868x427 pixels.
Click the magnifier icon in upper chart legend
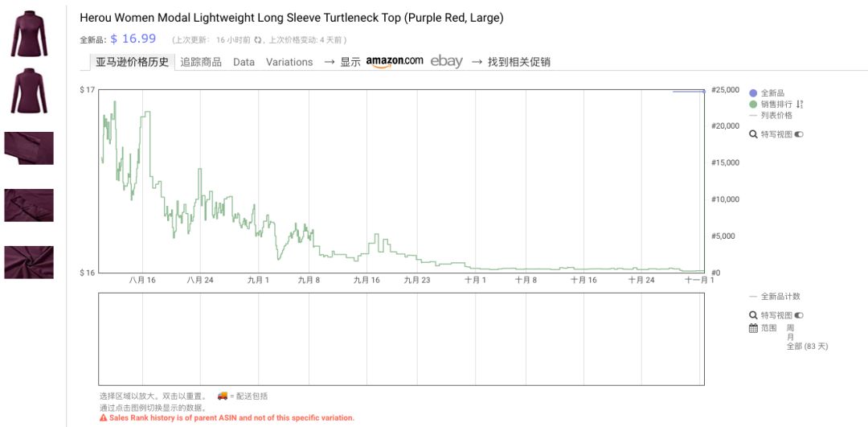tap(753, 134)
